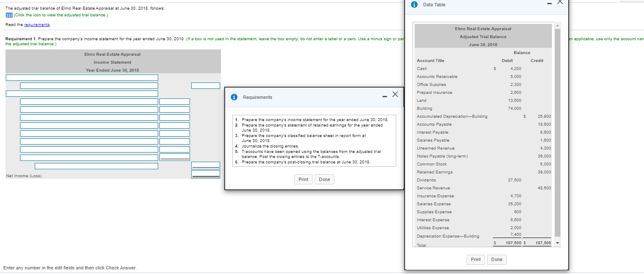
Task: Click the field directly above Net Income (Loss)
Action: coord(96,166)
